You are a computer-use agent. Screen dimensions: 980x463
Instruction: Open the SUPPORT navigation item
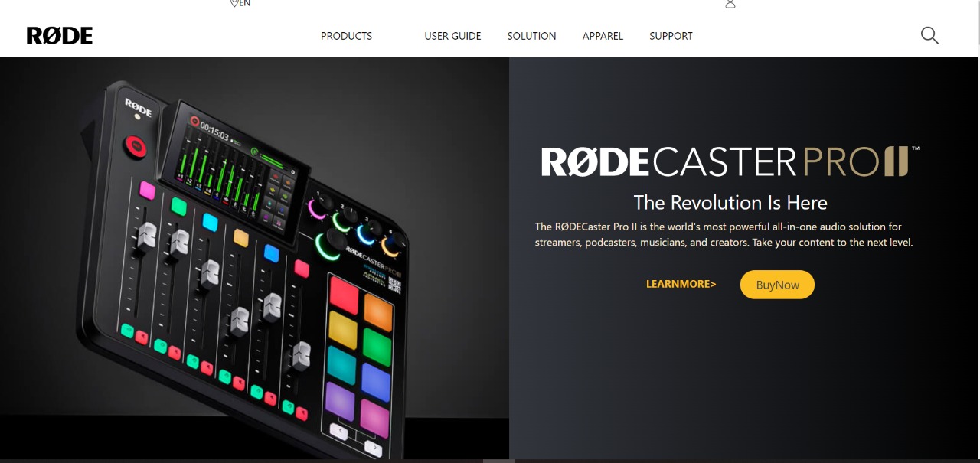pyautogui.click(x=671, y=36)
